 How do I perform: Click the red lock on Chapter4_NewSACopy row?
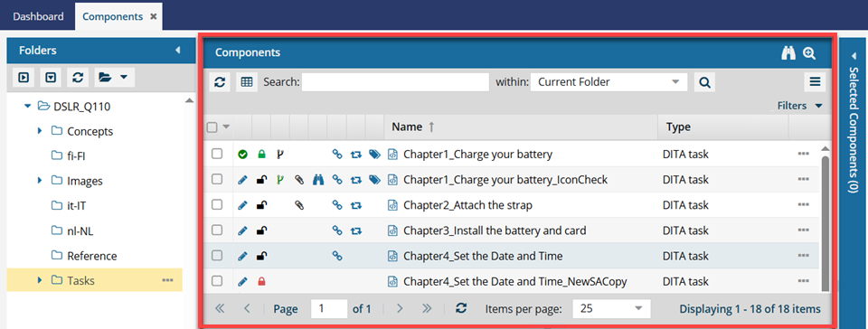coord(262,281)
